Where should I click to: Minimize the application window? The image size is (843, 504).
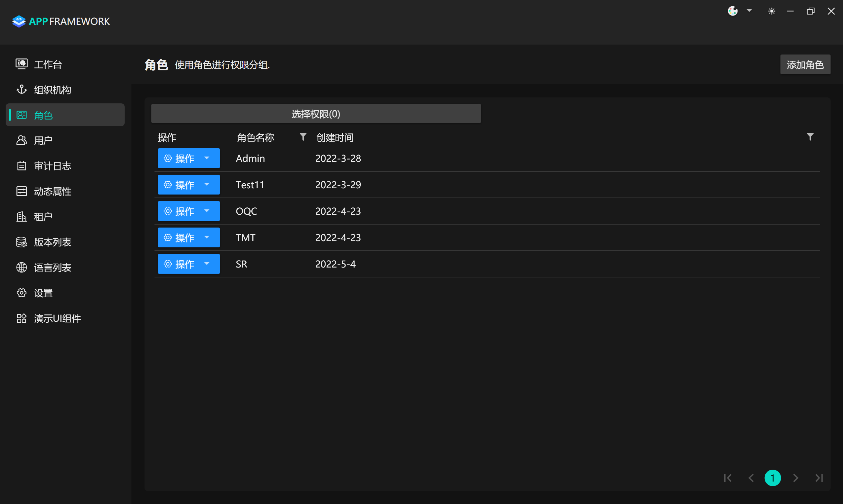coord(790,11)
